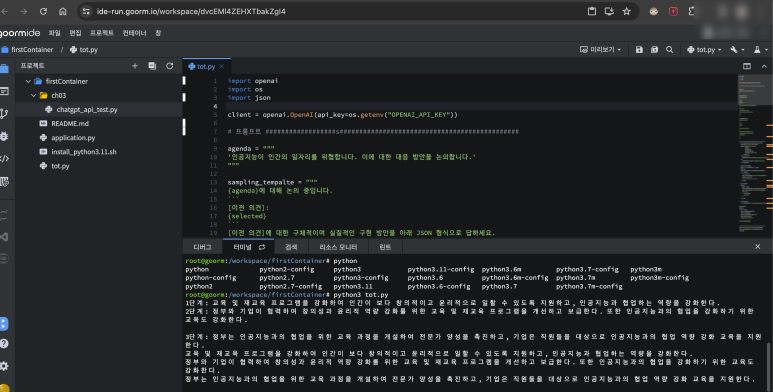Open the 창 menu
The height and width of the screenshot is (392, 773).
pos(158,33)
